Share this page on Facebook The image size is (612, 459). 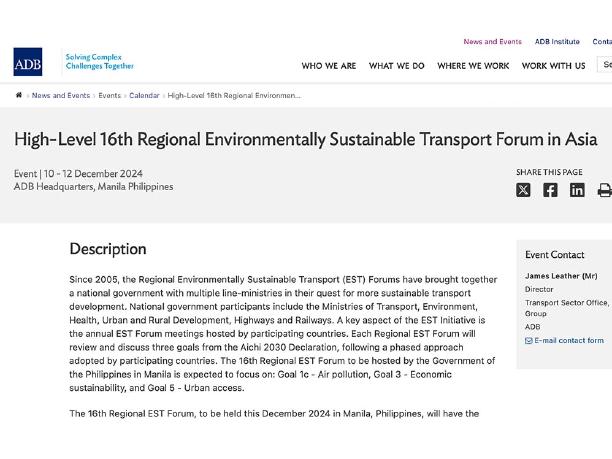click(550, 190)
